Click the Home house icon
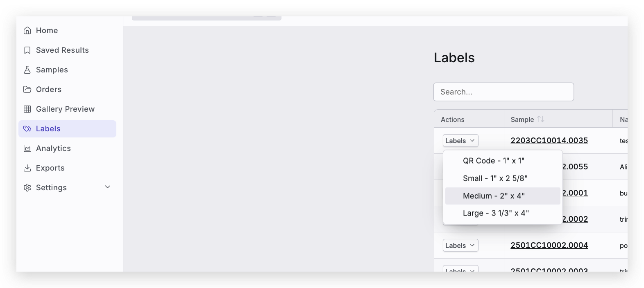 [x=27, y=31]
